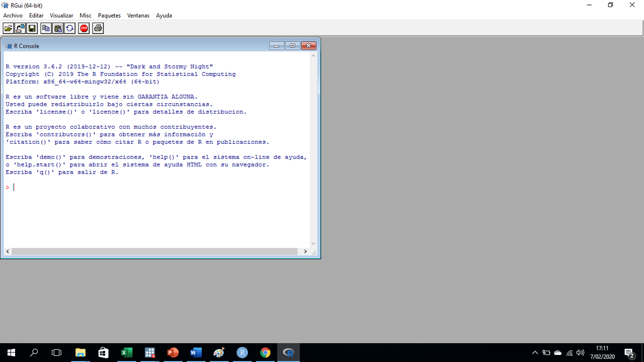The image size is (644, 362).
Task: Open the Editar menu
Action: (x=36, y=16)
